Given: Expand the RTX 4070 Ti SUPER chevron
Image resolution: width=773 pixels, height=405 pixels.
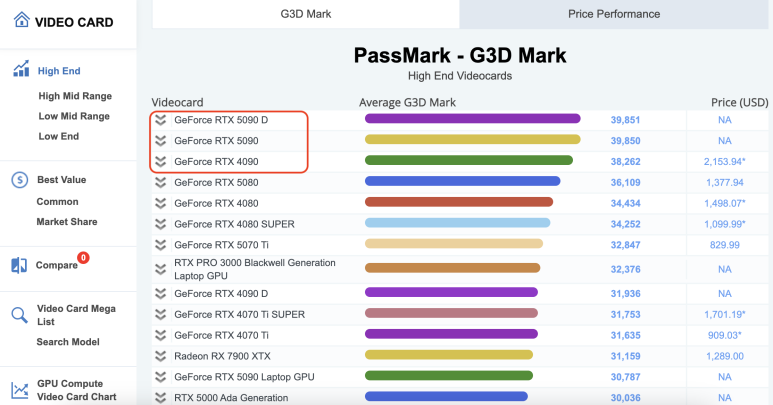Looking at the screenshot, I should click(x=160, y=314).
